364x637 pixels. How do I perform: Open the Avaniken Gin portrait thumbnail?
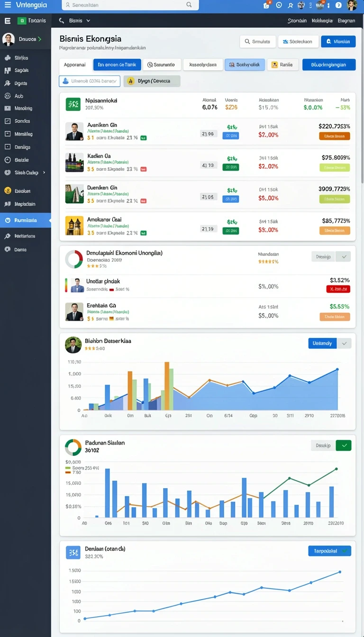pos(74,131)
